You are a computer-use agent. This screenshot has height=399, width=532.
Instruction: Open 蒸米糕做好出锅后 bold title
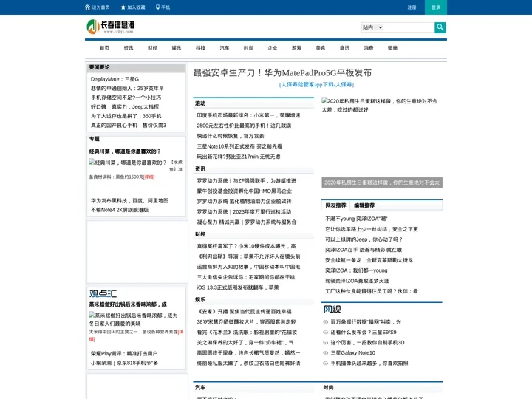click(x=128, y=304)
